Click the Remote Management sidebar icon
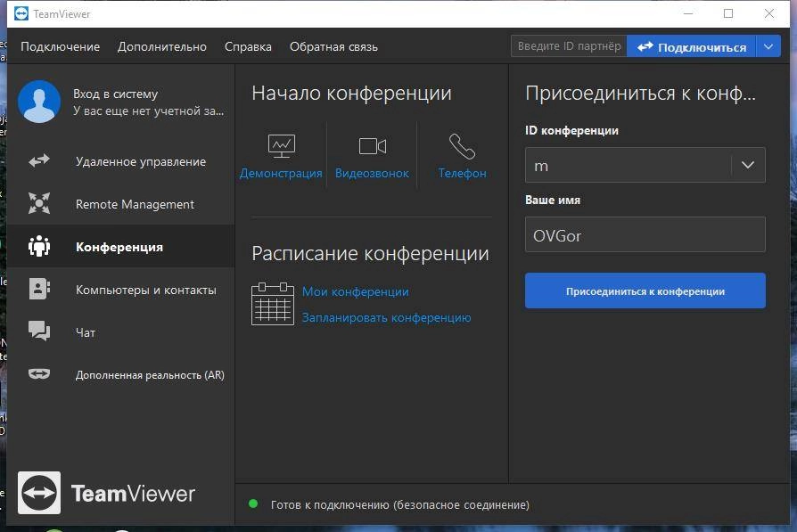 (x=39, y=203)
